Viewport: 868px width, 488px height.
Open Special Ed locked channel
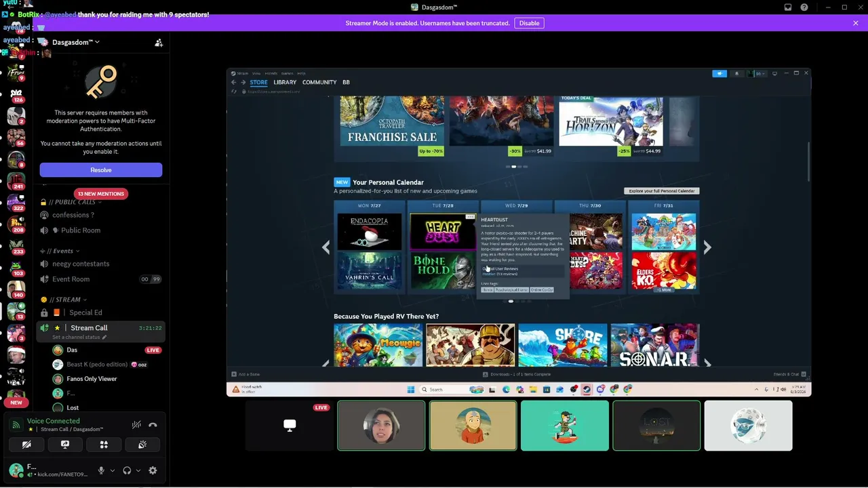101,312
